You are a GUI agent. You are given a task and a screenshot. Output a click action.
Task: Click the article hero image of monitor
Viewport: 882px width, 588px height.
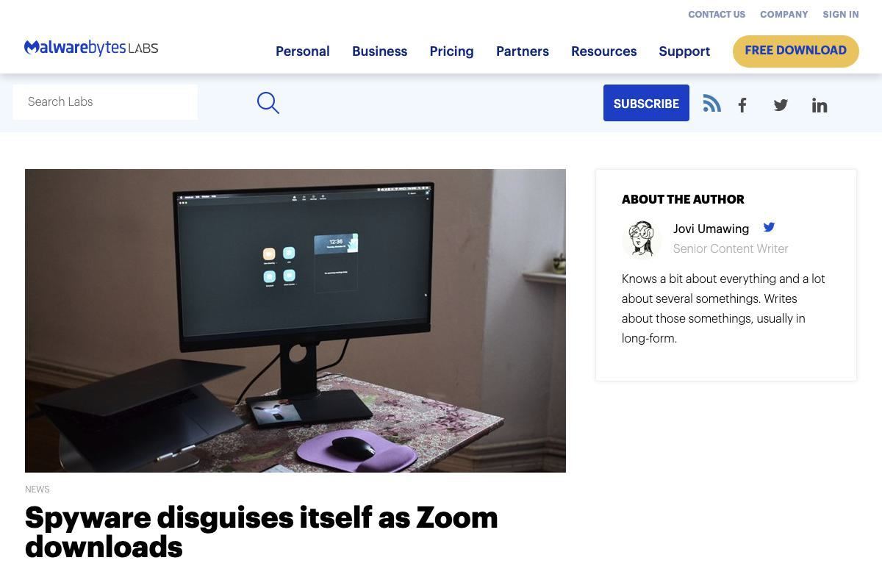295,320
